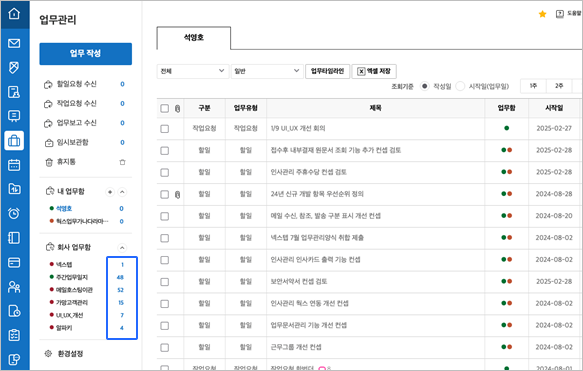Select 가망고객관리 under 회사 업무함
The width and height of the screenshot is (583, 371).
click(x=72, y=303)
